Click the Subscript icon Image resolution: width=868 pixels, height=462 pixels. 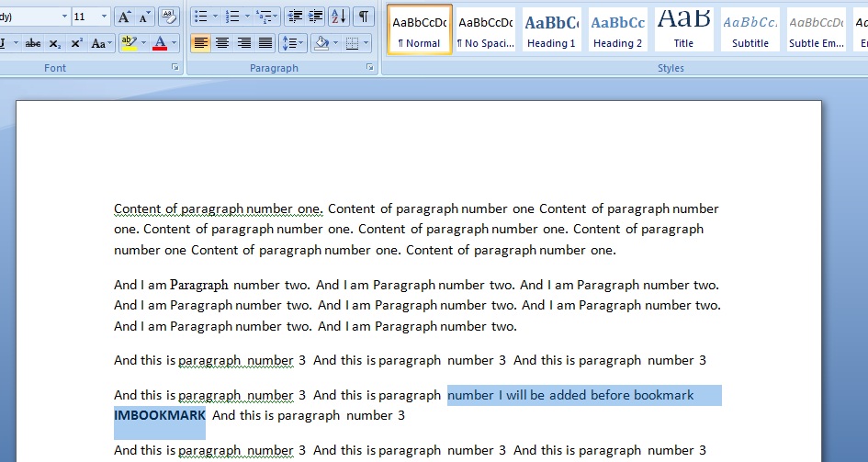55,43
